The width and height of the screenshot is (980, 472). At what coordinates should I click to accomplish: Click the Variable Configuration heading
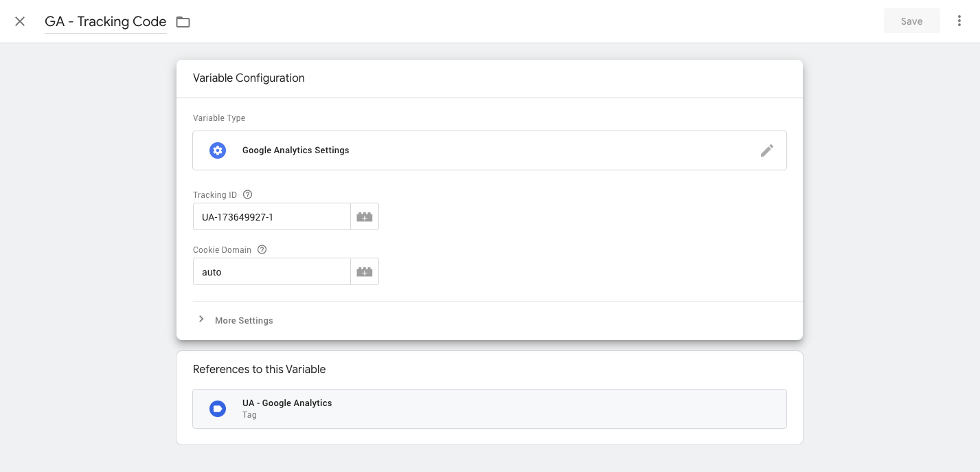tap(249, 78)
